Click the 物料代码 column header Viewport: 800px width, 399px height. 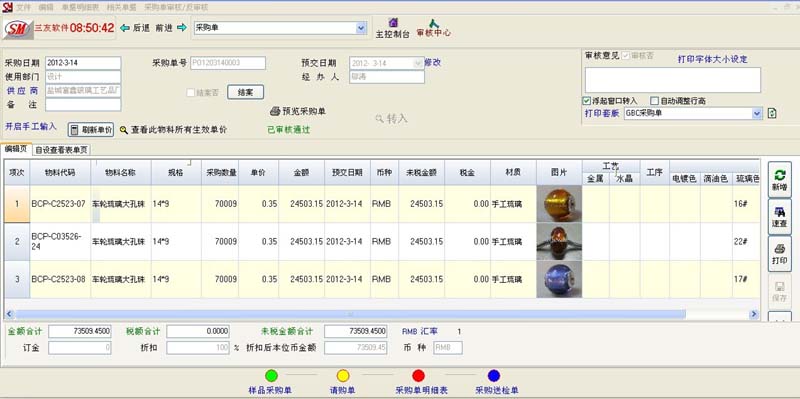tap(60, 172)
